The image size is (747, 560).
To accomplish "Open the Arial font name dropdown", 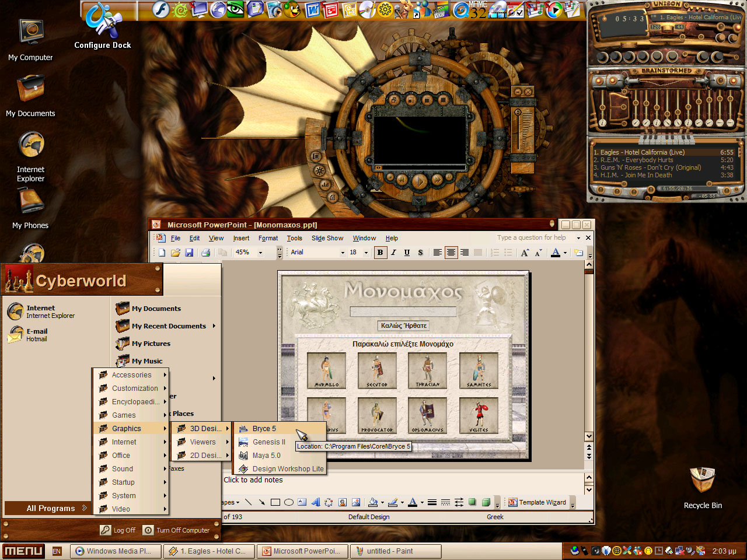I will click(343, 253).
